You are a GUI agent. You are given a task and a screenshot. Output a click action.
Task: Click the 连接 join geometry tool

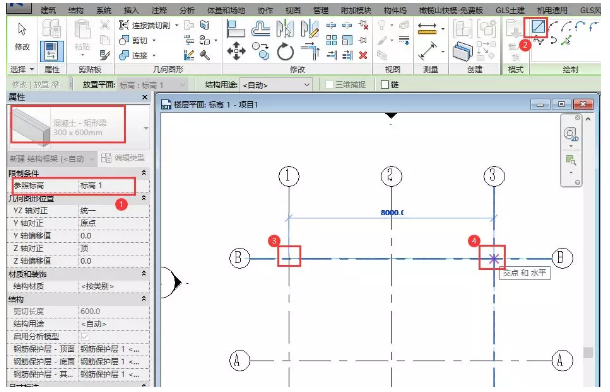click(x=134, y=55)
